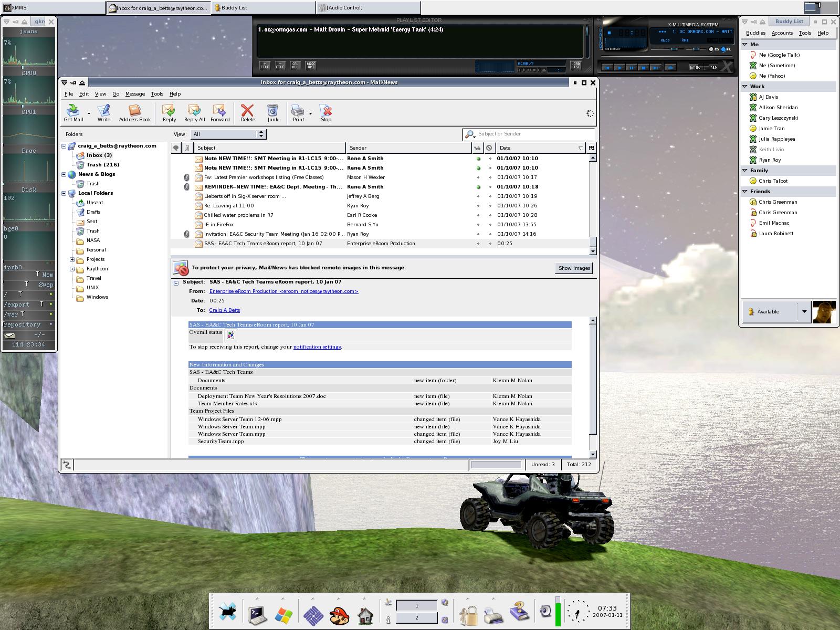
Task: Open the Tools menu in Mail/News
Action: (x=157, y=94)
